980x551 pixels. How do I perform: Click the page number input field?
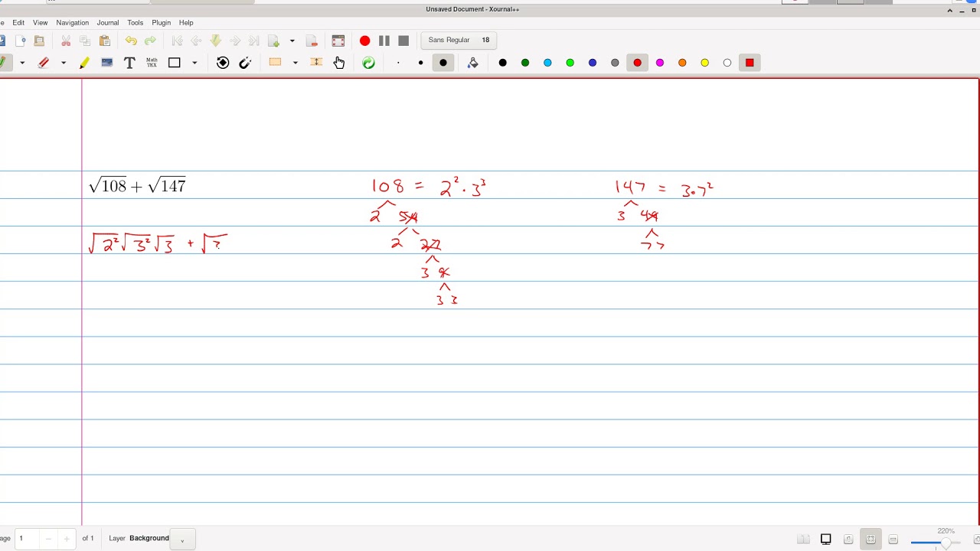click(27, 539)
